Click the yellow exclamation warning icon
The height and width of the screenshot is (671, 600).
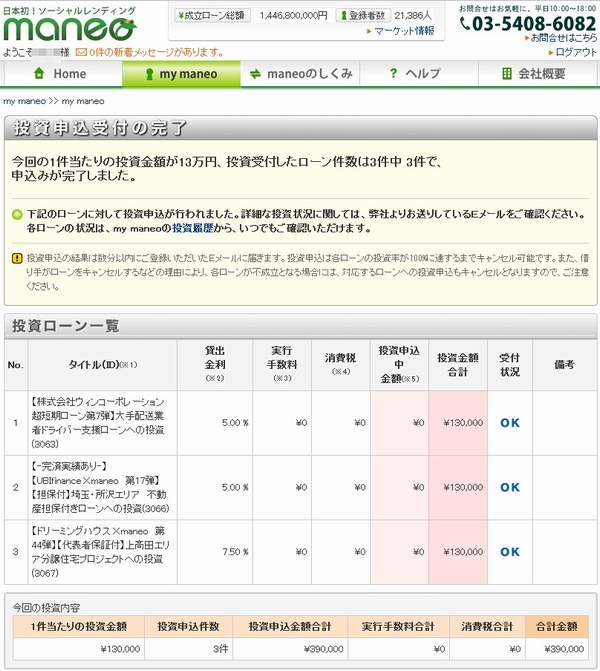click(17, 258)
